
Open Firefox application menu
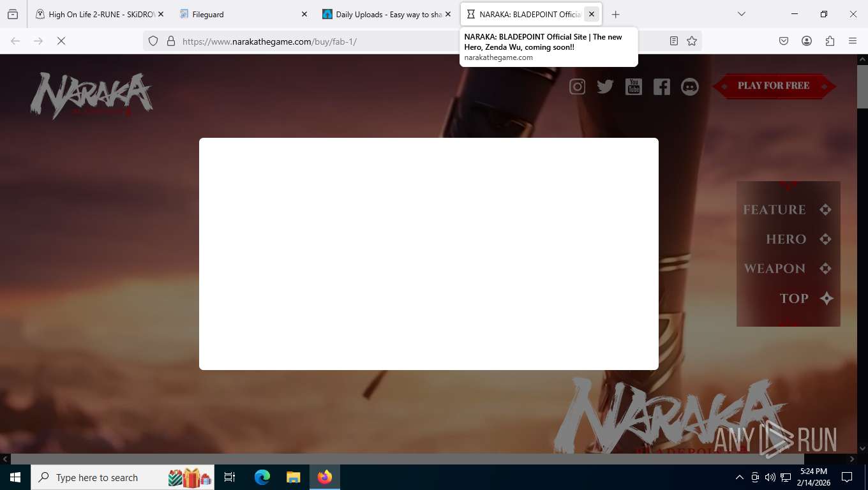[853, 41]
